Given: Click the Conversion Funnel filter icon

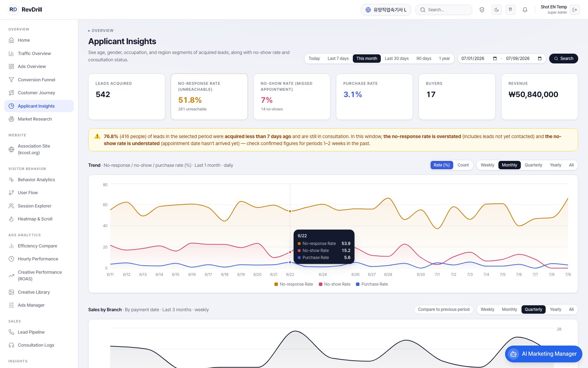Looking at the screenshot, I should [11, 80].
